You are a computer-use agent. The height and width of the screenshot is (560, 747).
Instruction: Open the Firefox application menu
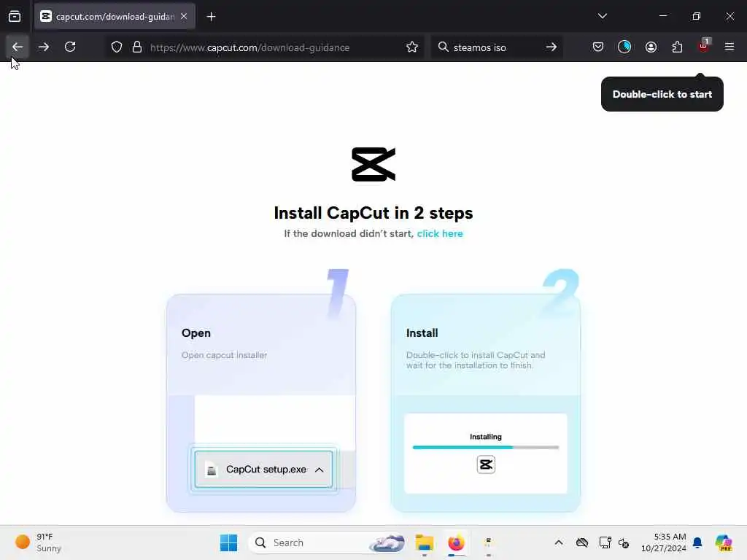(729, 47)
